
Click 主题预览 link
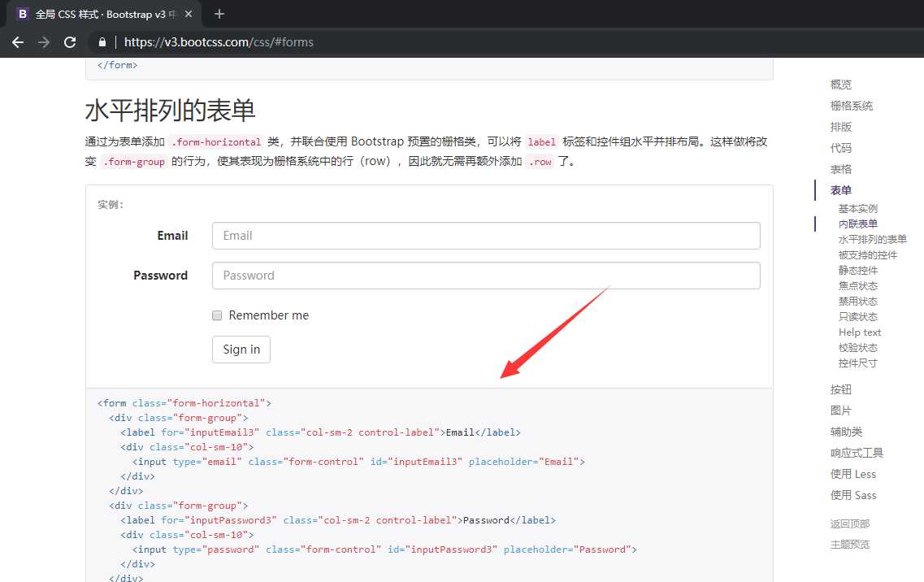850,545
